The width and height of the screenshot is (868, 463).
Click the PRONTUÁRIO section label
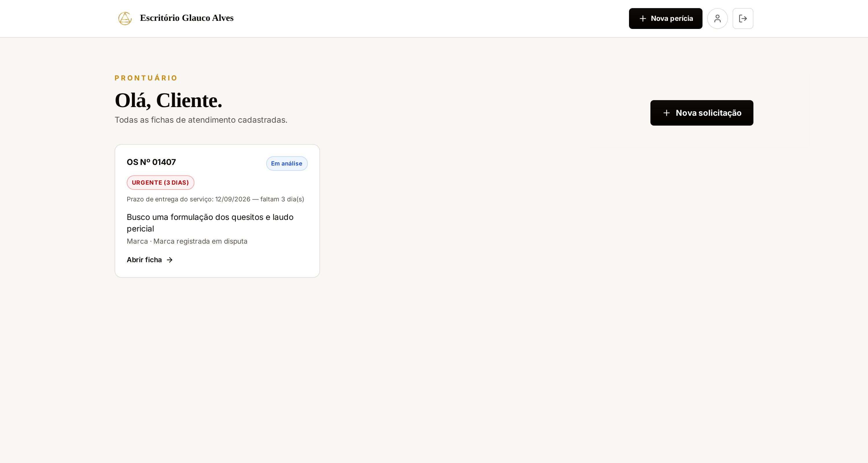click(146, 78)
